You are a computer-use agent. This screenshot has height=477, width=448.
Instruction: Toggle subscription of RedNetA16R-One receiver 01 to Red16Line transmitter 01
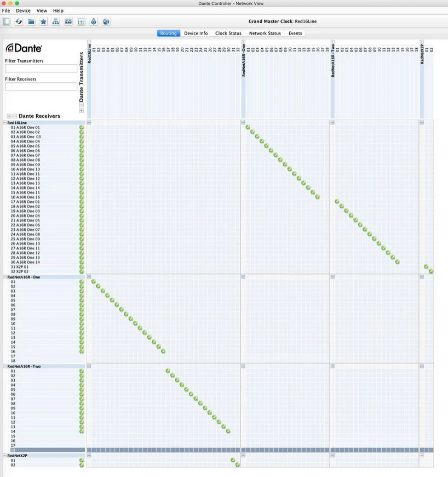click(x=94, y=282)
